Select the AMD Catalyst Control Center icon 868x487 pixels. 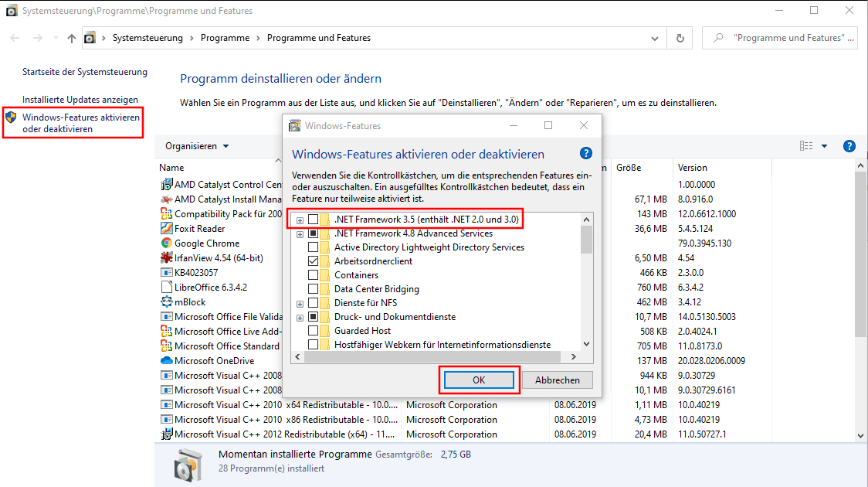point(166,184)
